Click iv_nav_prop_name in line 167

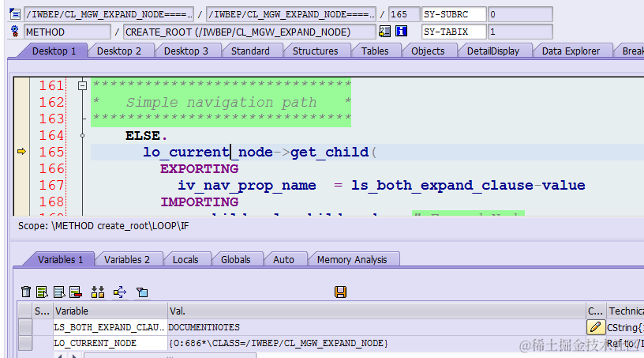[x=247, y=186]
